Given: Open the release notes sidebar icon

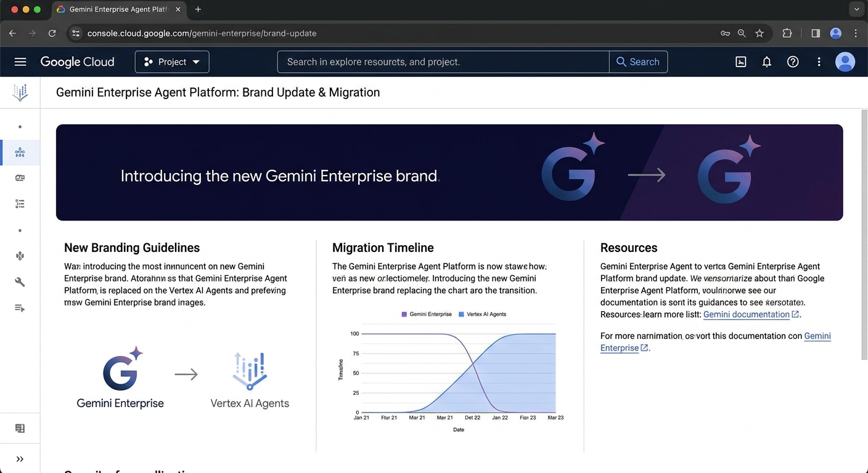Looking at the screenshot, I should pos(20,428).
